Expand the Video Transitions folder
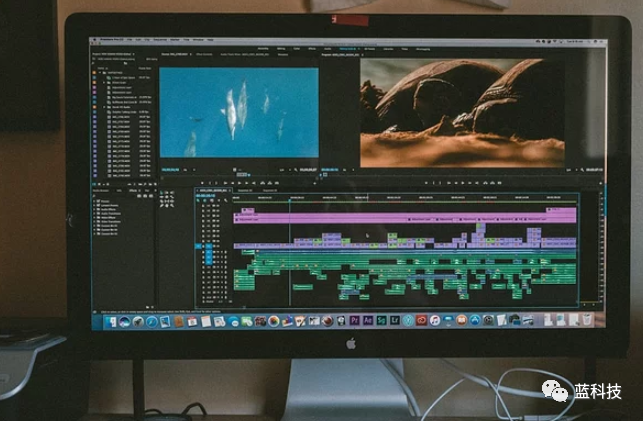This screenshot has width=643, height=421. tap(94, 222)
